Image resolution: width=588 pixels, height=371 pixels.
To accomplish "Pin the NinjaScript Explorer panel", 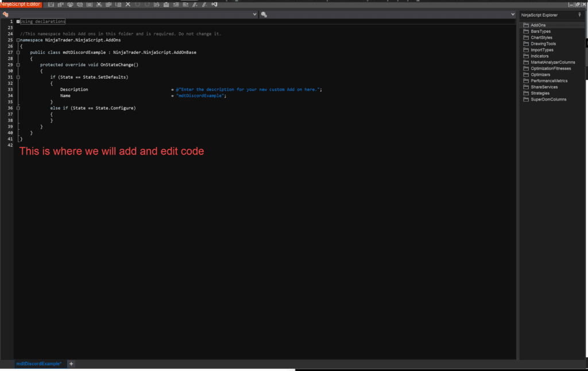I will click(579, 15).
